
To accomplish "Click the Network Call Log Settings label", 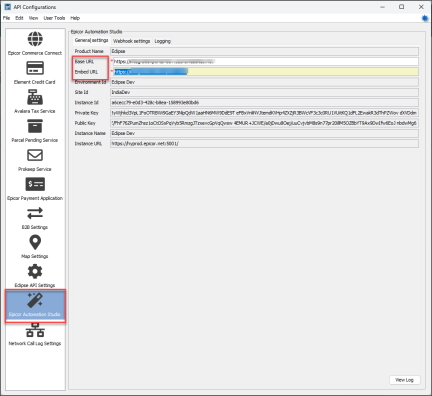I will (x=35, y=343).
